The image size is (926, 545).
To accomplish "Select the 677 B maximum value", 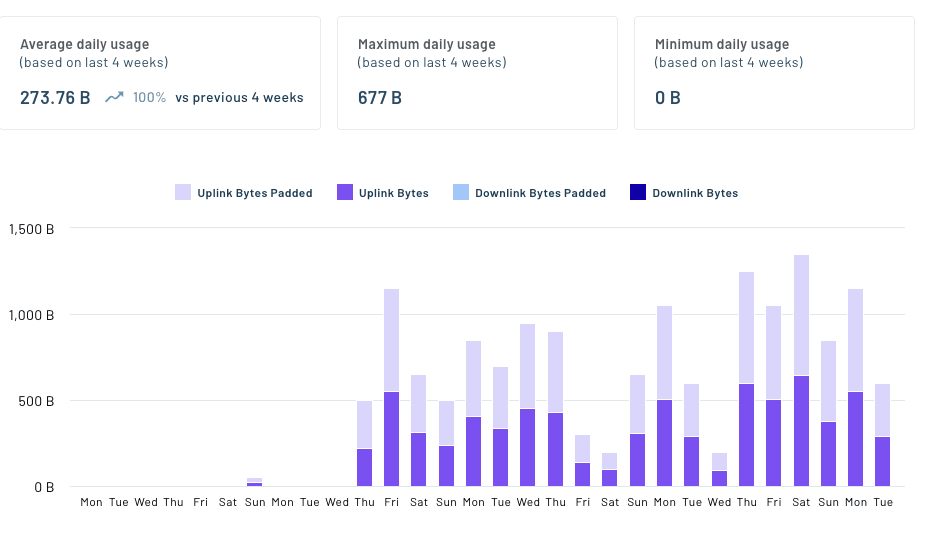I will tap(380, 97).
